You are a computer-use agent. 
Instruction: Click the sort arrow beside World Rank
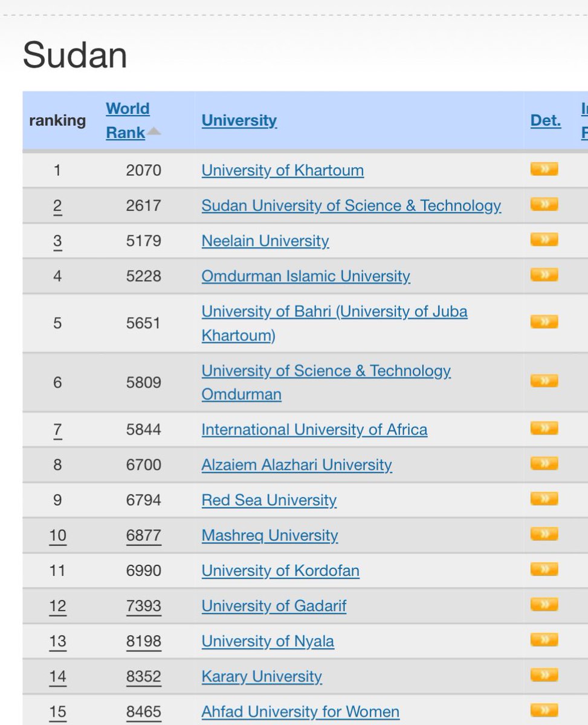(153, 132)
